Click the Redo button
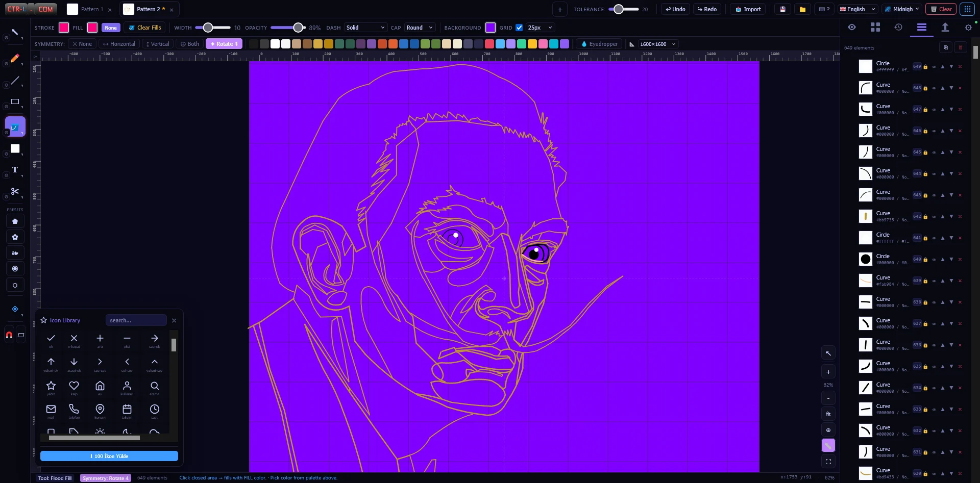The height and width of the screenshot is (483, 980). 707,9
